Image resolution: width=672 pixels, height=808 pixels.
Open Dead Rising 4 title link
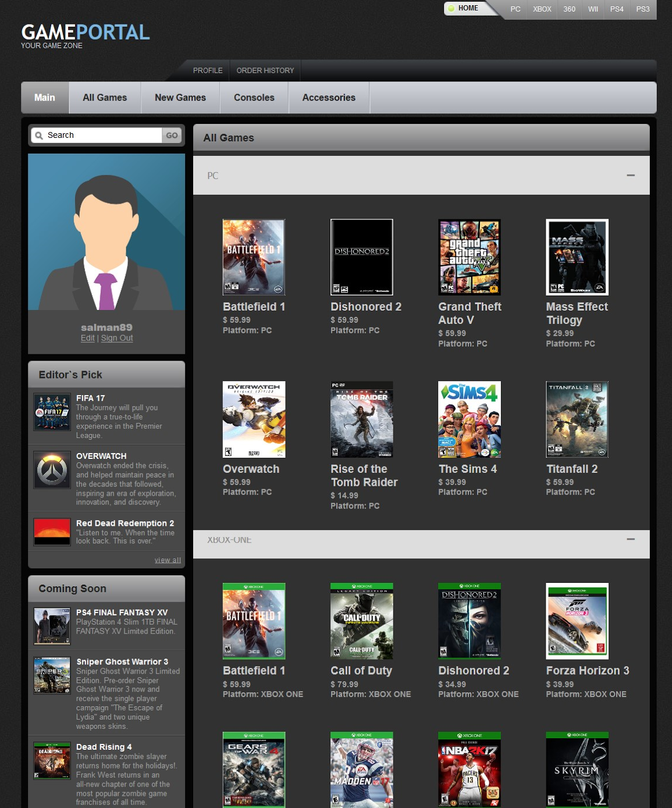[x=104, y=747]
